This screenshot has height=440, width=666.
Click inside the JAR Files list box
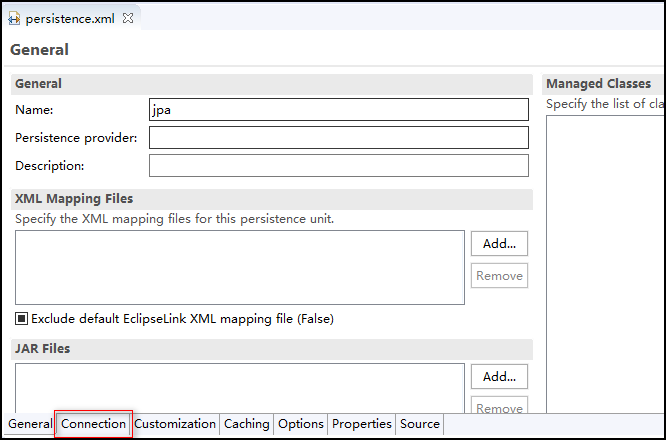click(240, 388)
